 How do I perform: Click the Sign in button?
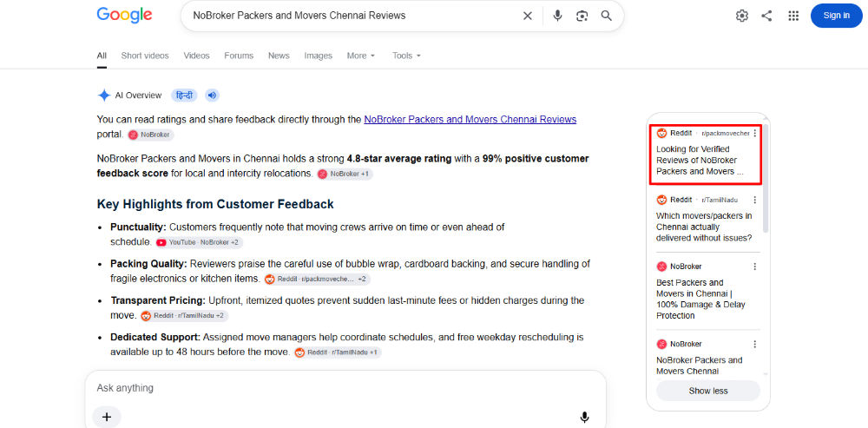(837, 16)
